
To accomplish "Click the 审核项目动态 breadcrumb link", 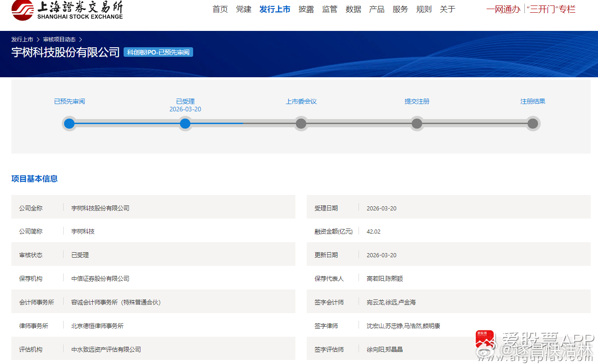I will point(60,40).
